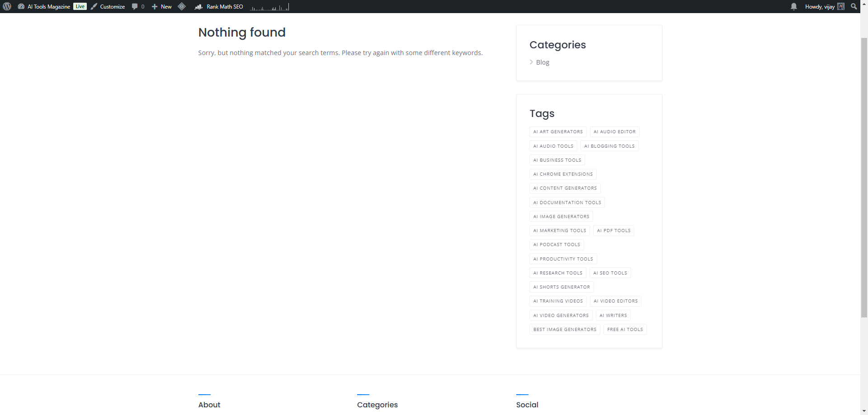Open the admin bar search magnifier

coord(854,6)
